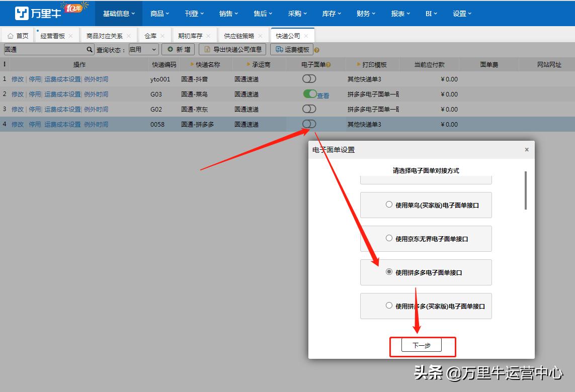Toggle the 圆通-抖音 electronic waybill switch
The width and height of the screenshot is (575, 392).
(308, 79)
